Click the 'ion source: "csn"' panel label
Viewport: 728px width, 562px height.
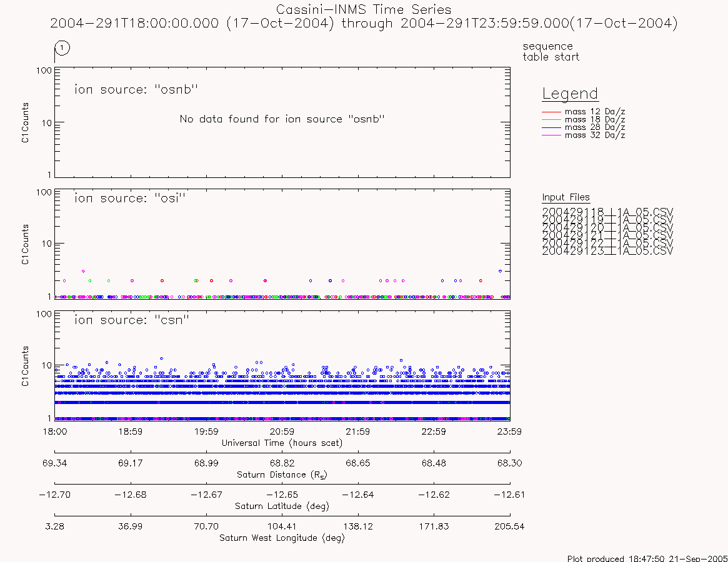(132, 320)
